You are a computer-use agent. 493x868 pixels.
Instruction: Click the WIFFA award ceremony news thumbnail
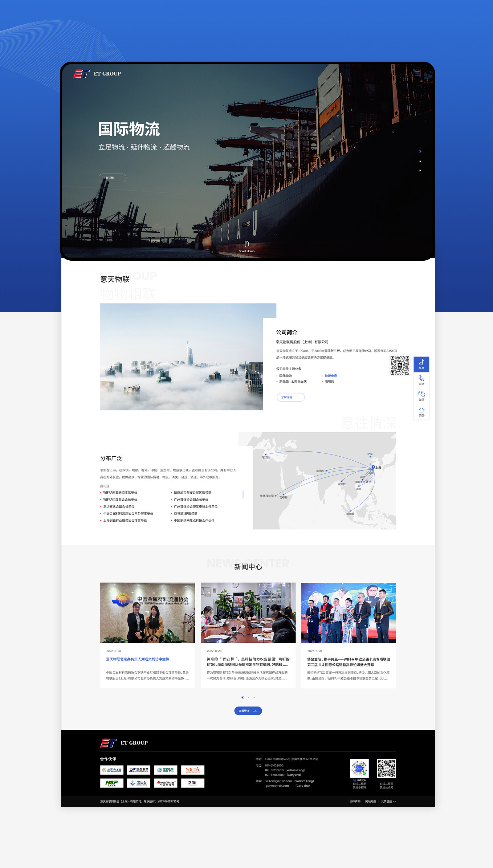coord(348,613)
